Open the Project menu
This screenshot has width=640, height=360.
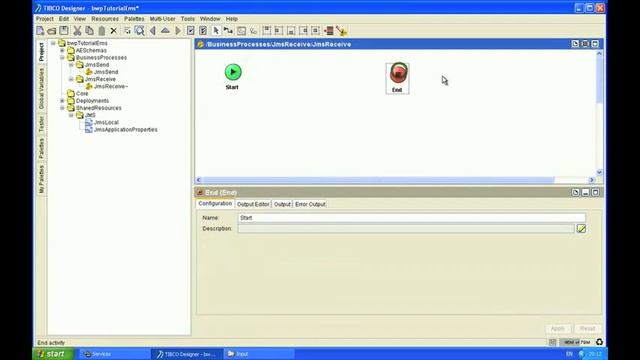[x=44, y=19]
